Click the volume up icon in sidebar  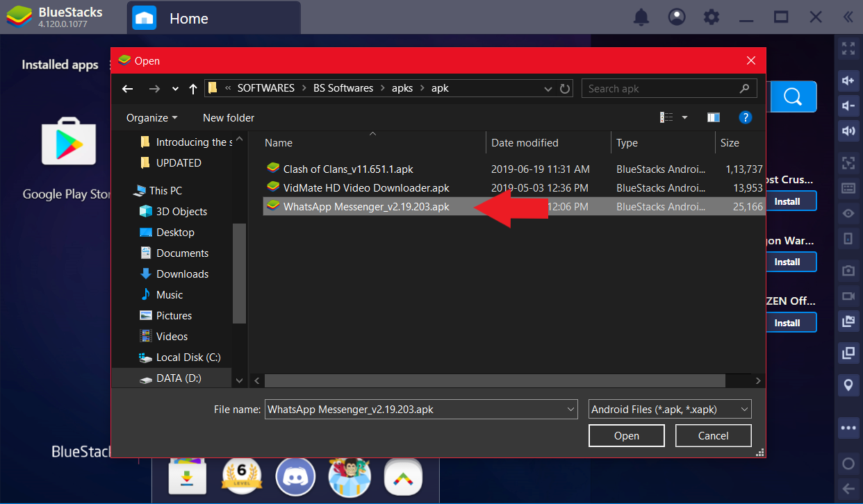pyautogui.click(x=848, y=81)
